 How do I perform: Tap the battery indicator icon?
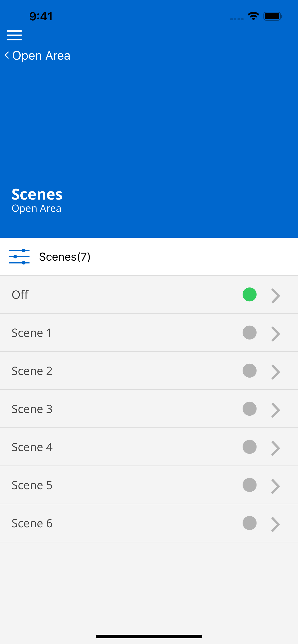(273, 16)
